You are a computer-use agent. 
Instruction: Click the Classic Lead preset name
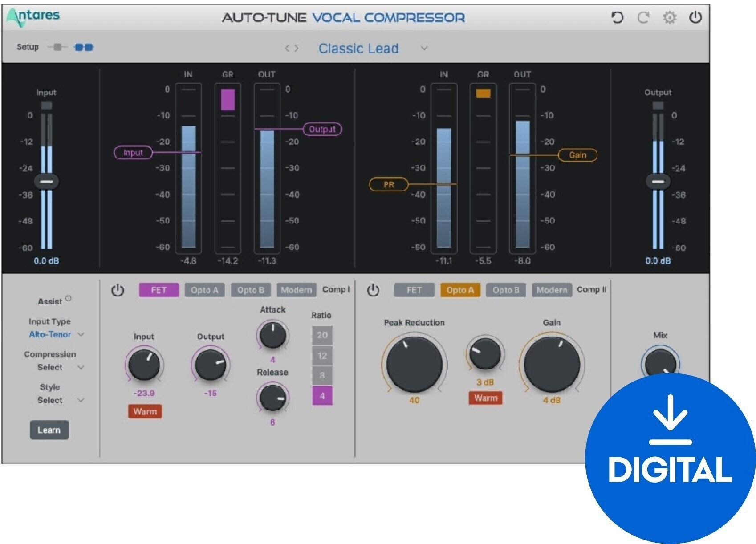(x=358, y=48)
